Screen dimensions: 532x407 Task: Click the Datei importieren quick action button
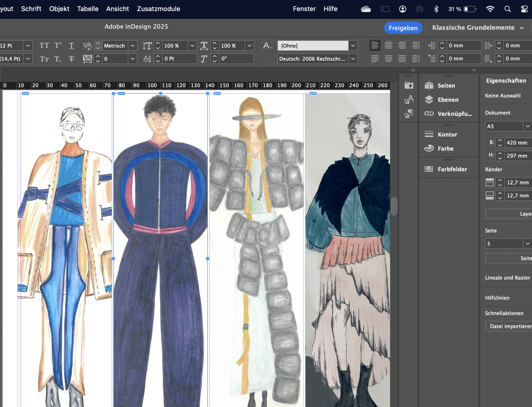coord(510,326)
